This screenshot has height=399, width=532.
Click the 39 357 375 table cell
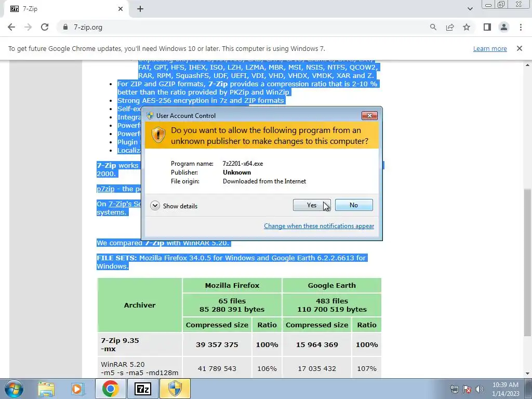tap(217, 344)
